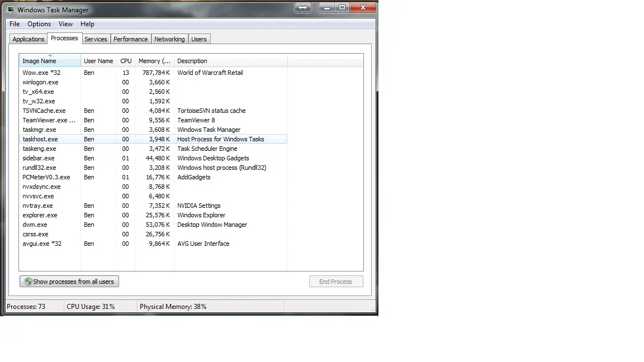Viewport: 644px width, 362px height.
Task: Maximize the Windows Task Manager window
Action: coord(342,8)
